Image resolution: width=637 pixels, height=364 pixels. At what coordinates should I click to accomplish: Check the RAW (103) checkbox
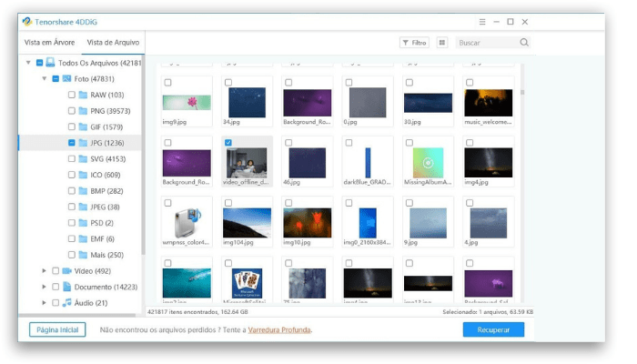tap(72, 95)
